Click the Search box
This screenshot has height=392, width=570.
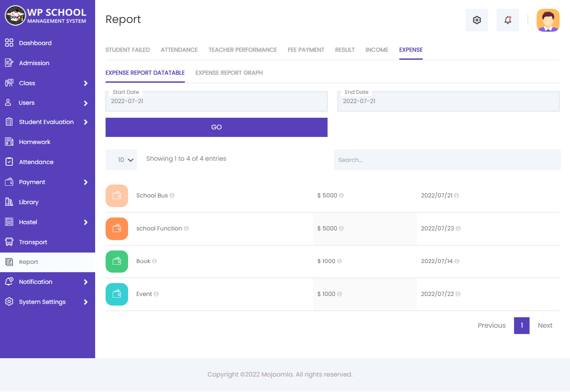[447, 160]
